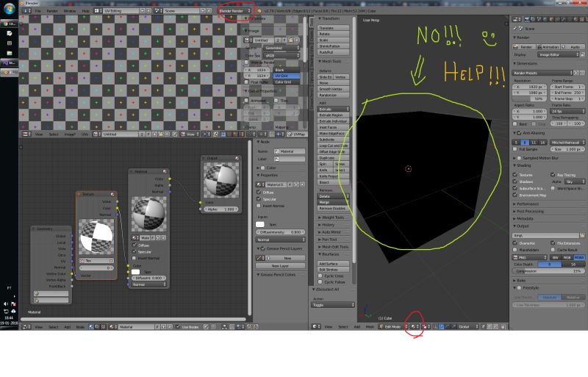Click the Animation render button
Screen dimensions: 588x377
coord(548,47)
